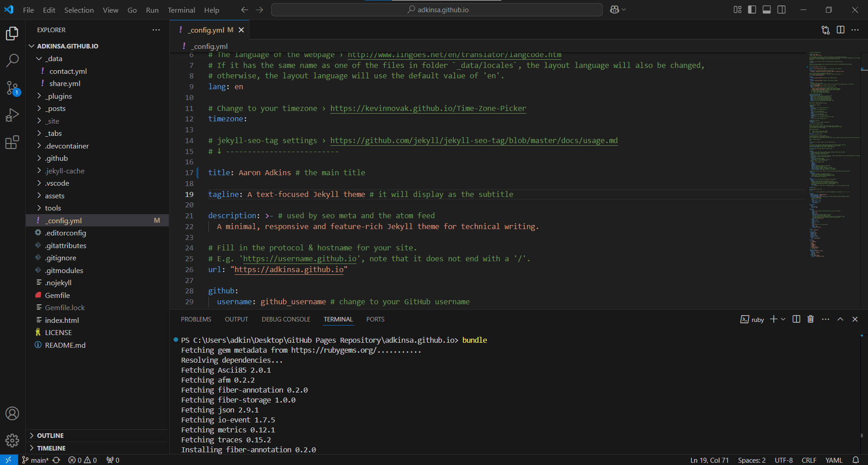This screenshot has width=868, height=465.
Task: Change line endings via CRLF
Action: tap(809, 460)
